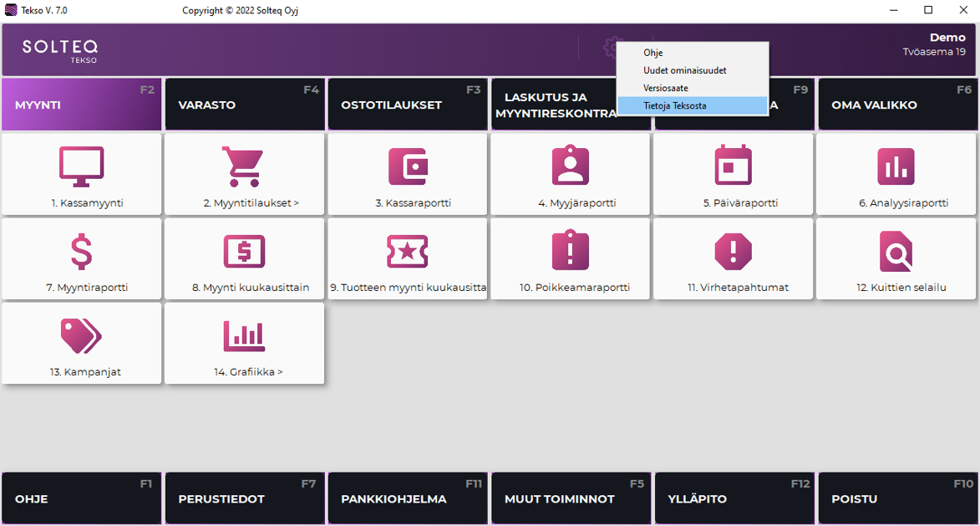Click the Virhetapahtumat warning icon

click(734, 251)
